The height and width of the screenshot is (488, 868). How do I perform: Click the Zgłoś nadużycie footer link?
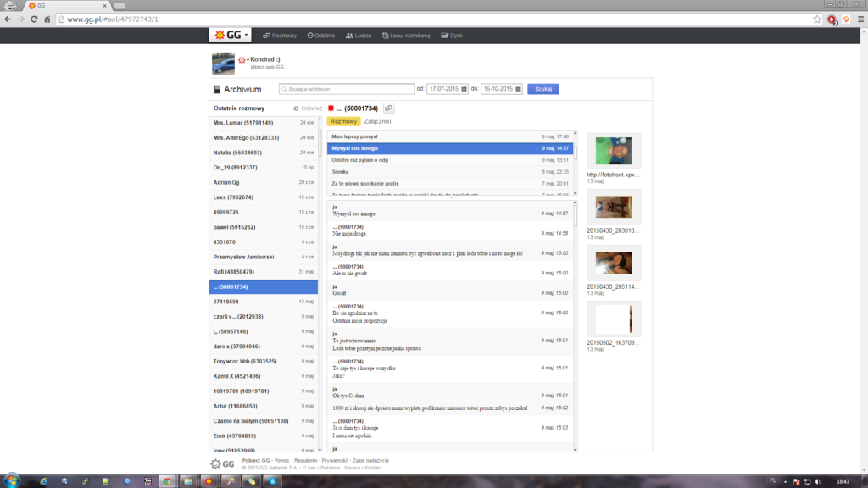370,461
